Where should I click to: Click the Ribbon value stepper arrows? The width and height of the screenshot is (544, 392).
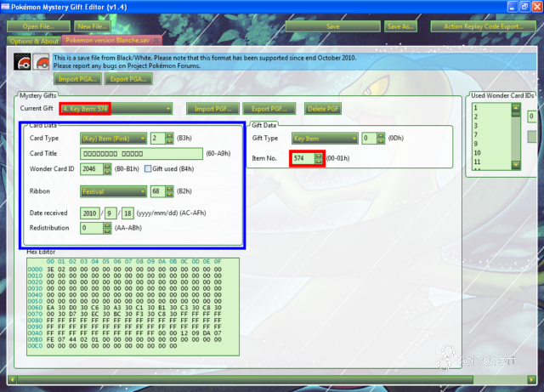pos(169,191)
